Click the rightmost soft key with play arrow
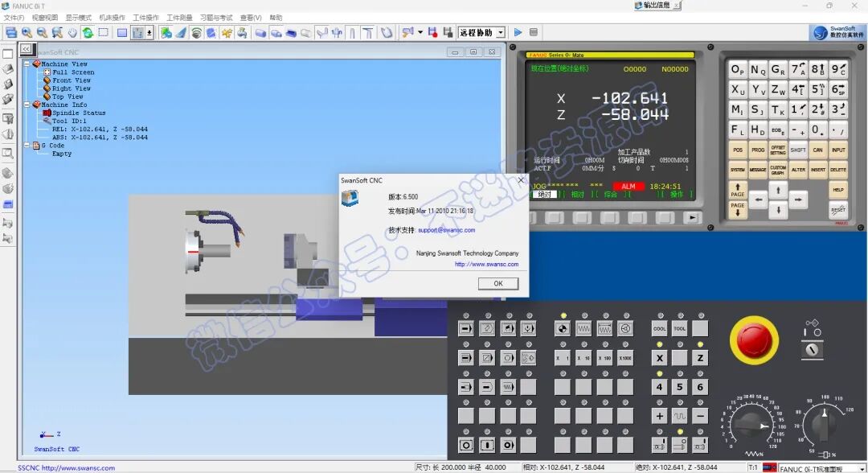This screenshot has width=868, height=473. click(x=692, y=218)
